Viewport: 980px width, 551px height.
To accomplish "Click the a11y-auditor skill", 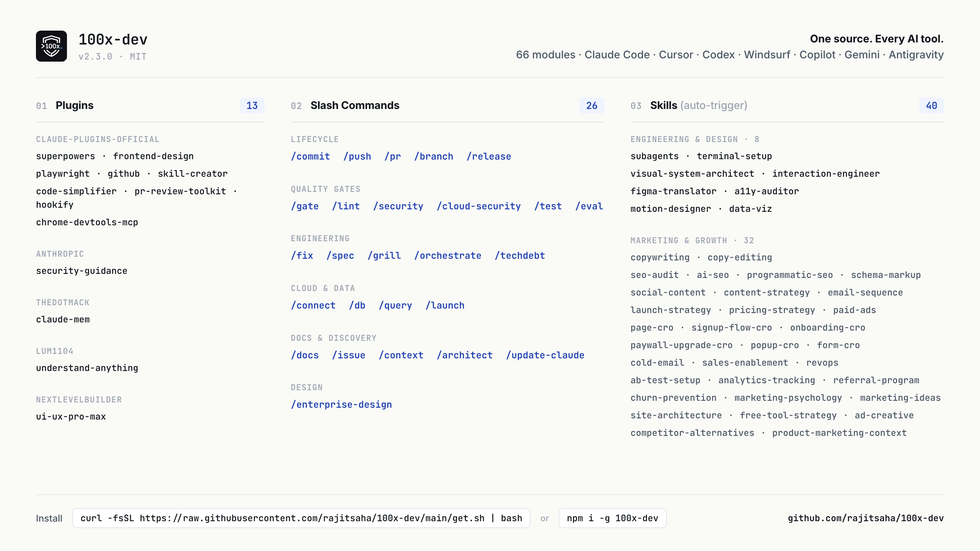I will pyautogui.click(x=766, y=191).
